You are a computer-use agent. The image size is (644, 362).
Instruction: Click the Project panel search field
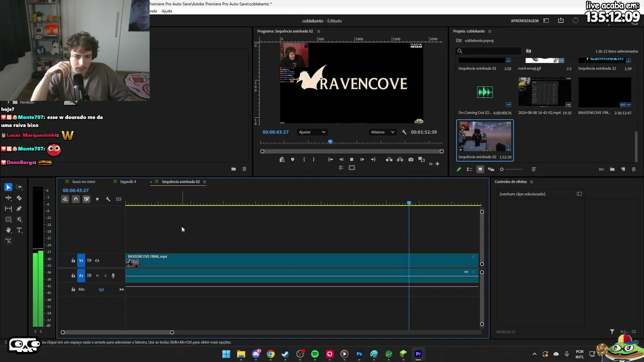489,51
